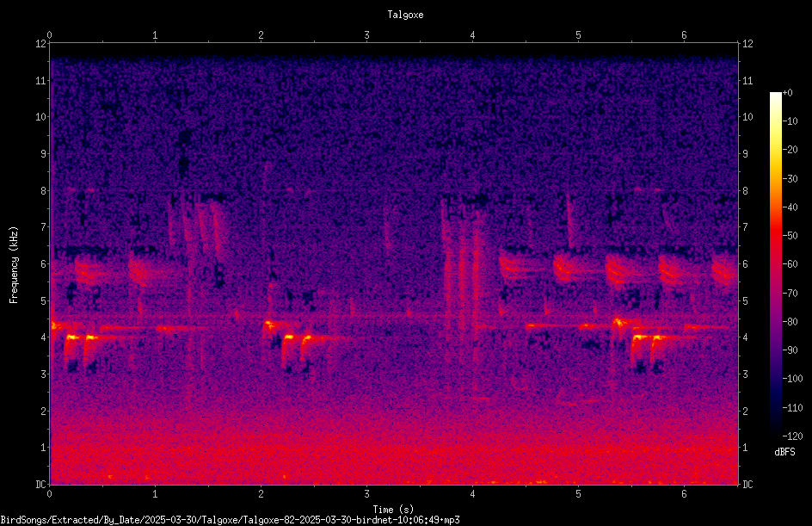Screen dimensions: 812x526
Task: Click the 7 kHz tick on the left frequency axis
Action: pyautogui.click(x=43, y=227)
